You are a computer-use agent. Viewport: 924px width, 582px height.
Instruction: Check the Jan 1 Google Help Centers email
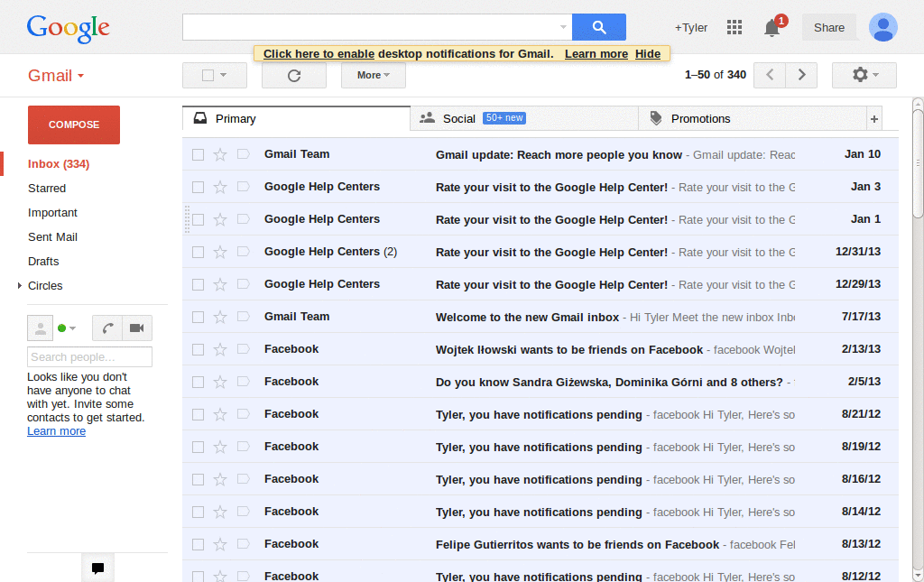click(198, 219)
